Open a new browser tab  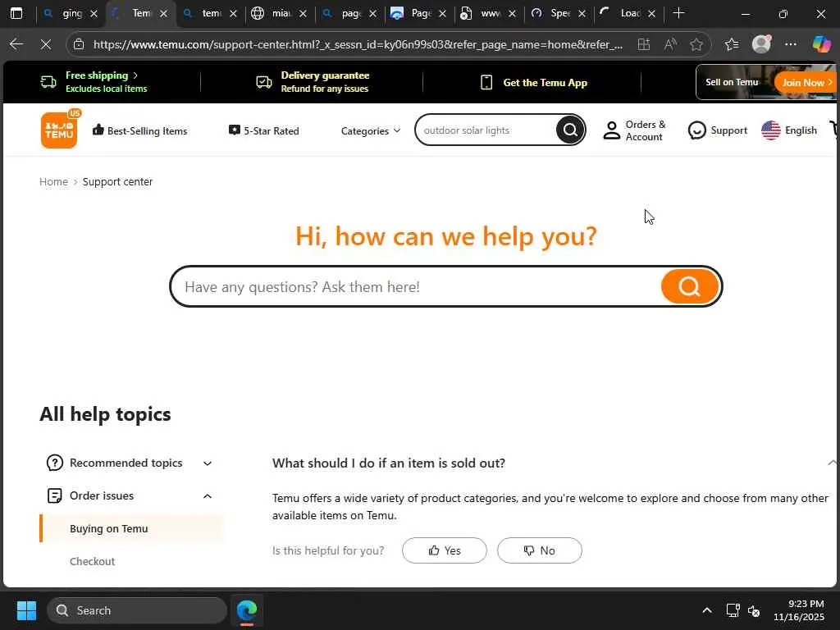point(678,13)
